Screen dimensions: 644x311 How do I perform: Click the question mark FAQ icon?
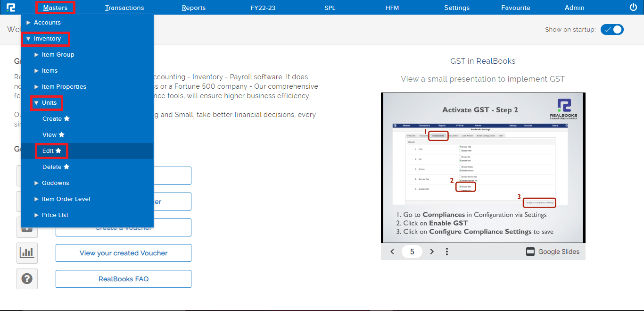click(x=27, y=279)
